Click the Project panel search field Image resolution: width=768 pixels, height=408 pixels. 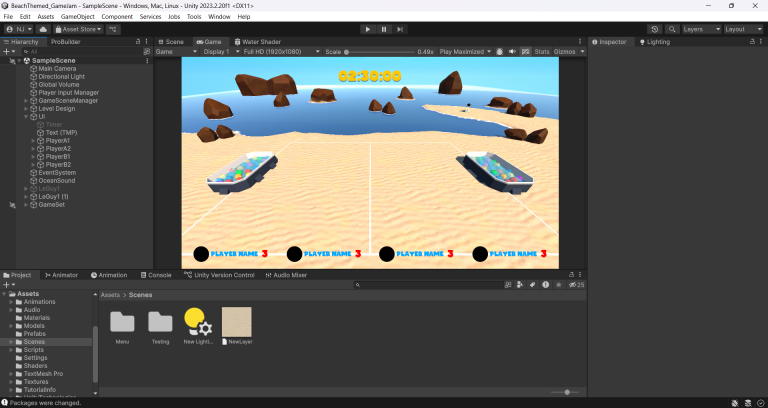tap(429, 285)
